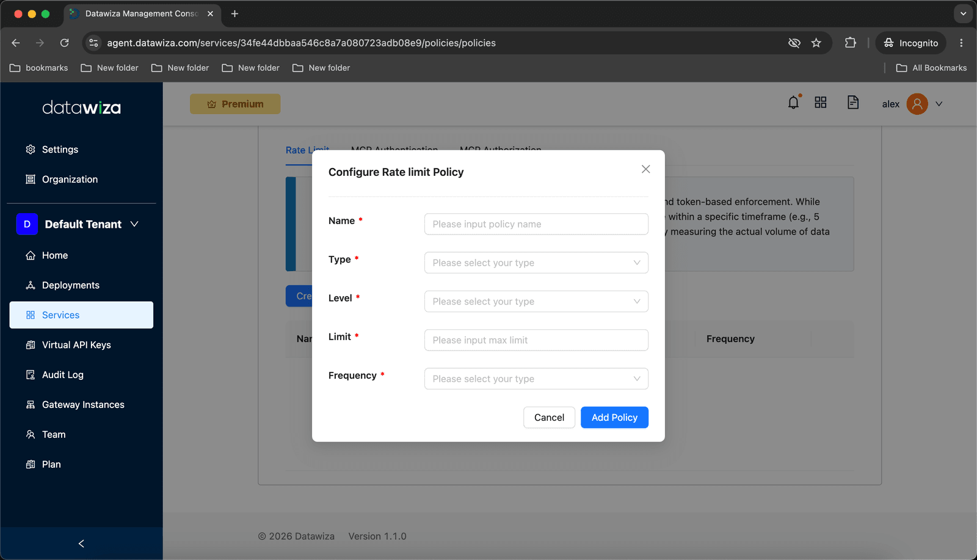
Task: Click the Limit input field
Action: click(536, 340)
